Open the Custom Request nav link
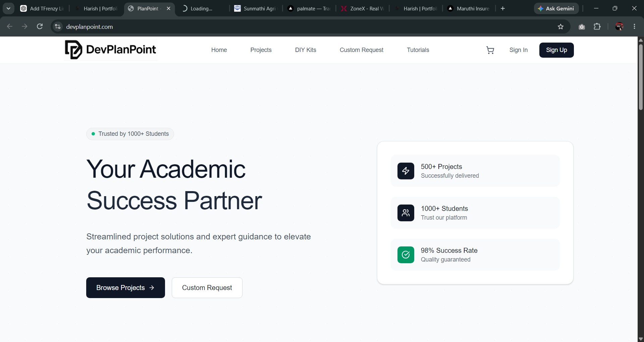 tap(361, 50)
